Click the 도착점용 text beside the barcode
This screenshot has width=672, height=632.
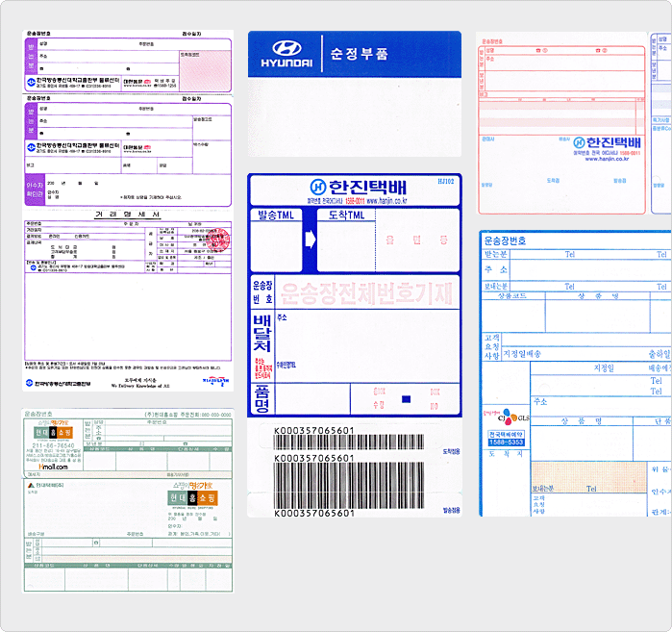click(451, 451)
